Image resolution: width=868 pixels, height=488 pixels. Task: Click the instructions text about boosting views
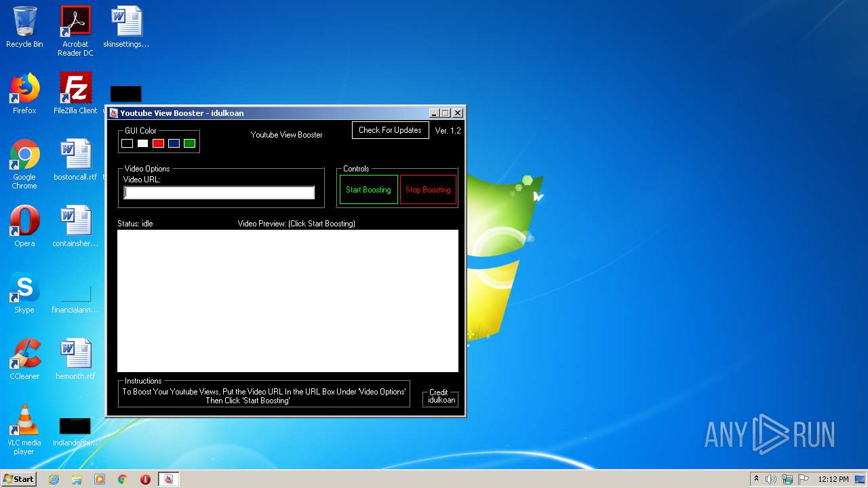264,396
